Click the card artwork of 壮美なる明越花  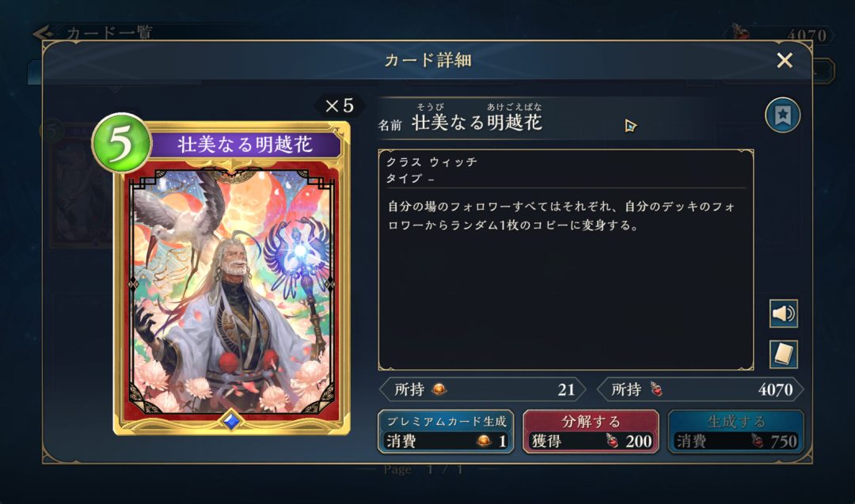tap(232, 291)
